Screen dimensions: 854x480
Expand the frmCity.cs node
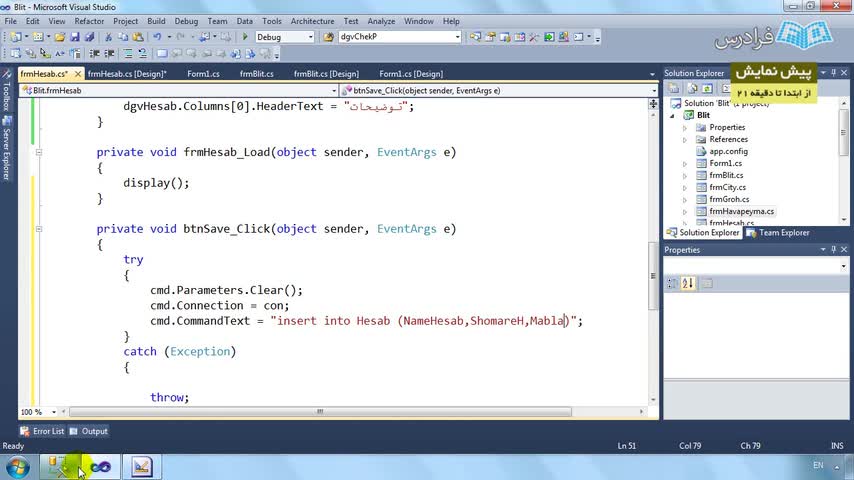pos(685,187)
